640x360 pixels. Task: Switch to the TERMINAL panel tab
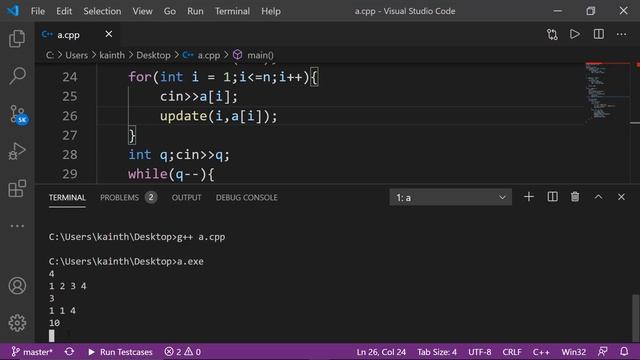[67, 198]
